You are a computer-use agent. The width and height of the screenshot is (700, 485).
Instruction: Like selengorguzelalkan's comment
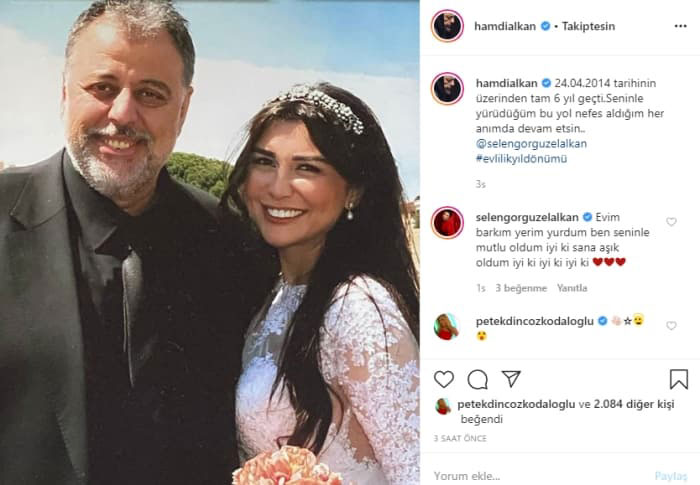pos(671,222)
